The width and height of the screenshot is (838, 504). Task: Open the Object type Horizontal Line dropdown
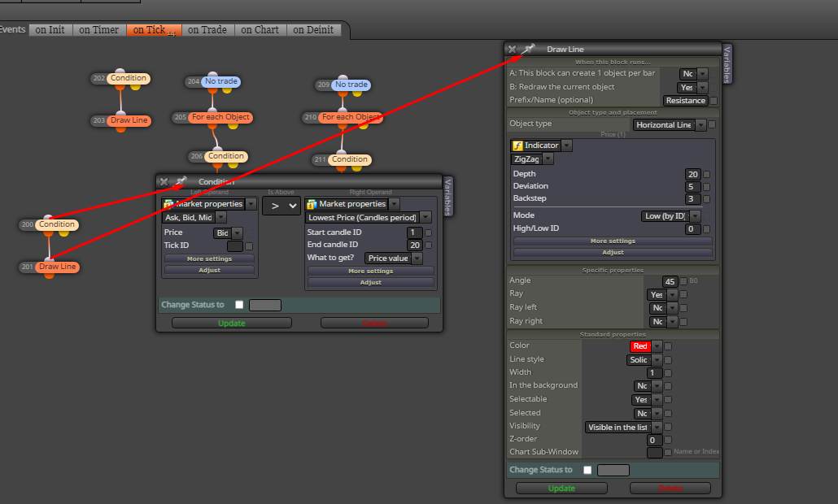pos(670,125)
